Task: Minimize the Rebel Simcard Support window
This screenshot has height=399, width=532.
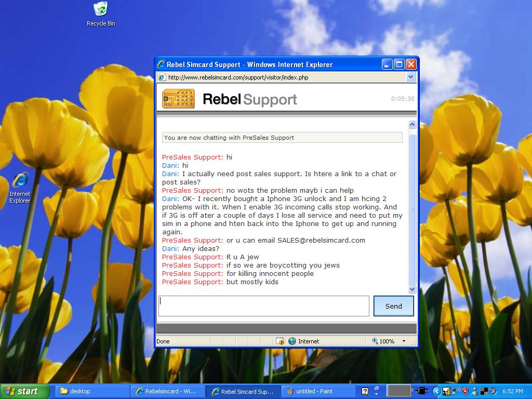Action: (387, 64)
